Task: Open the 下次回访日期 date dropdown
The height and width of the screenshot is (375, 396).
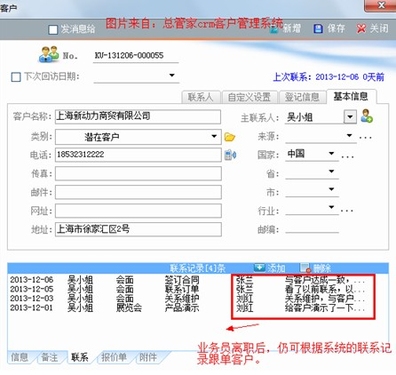Action: tap(172, 75)
